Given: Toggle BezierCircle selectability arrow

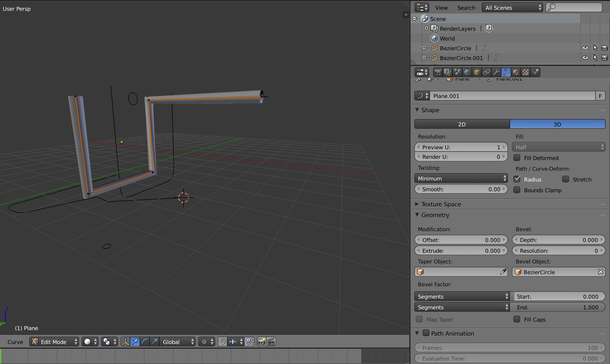Looking at the screenshot, I should pos(595,48).
